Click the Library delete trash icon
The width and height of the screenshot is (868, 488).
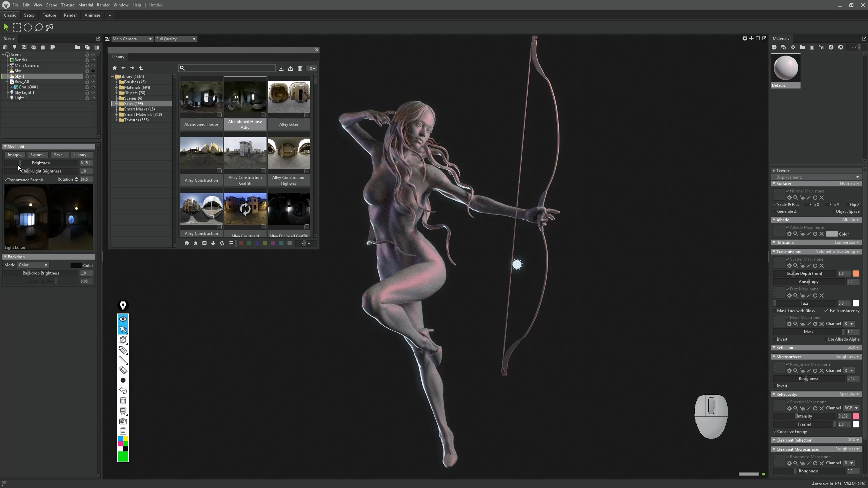click(300, 68)
